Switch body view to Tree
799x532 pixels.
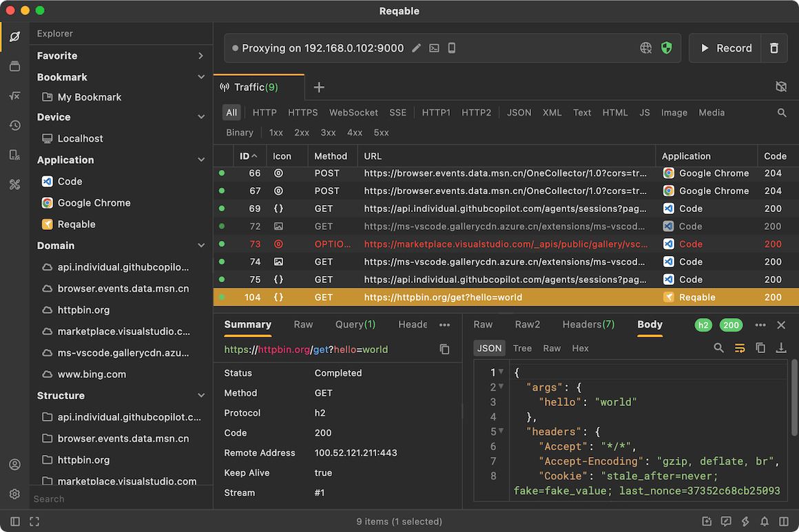[522, 348]
